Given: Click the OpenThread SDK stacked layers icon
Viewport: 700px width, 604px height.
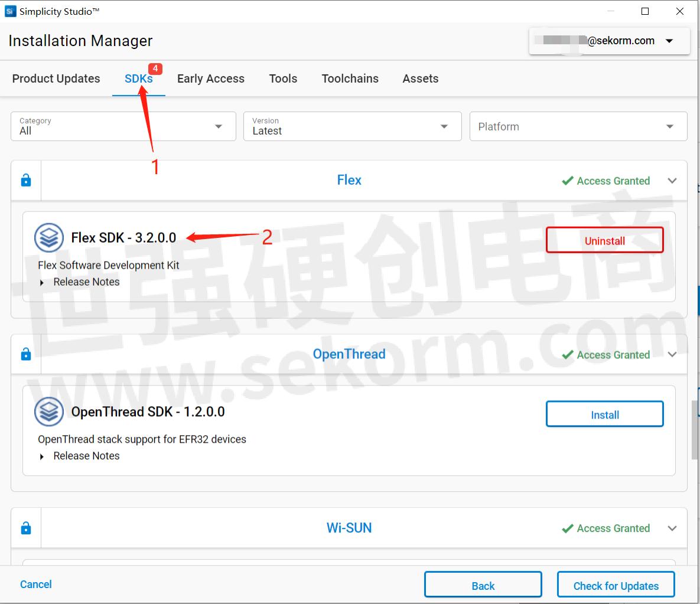Looking at the screenshot, I should pyautogui.click(x=49, y=412).
